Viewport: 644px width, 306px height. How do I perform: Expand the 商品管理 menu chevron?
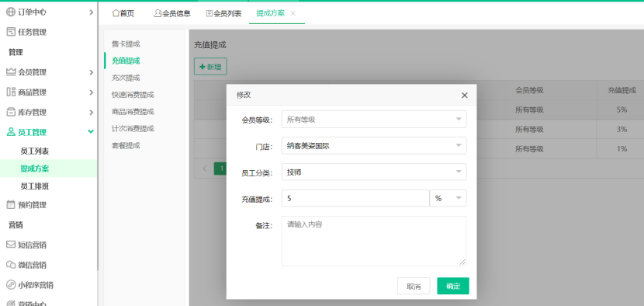pyautogui.click(x=92, y=92)
